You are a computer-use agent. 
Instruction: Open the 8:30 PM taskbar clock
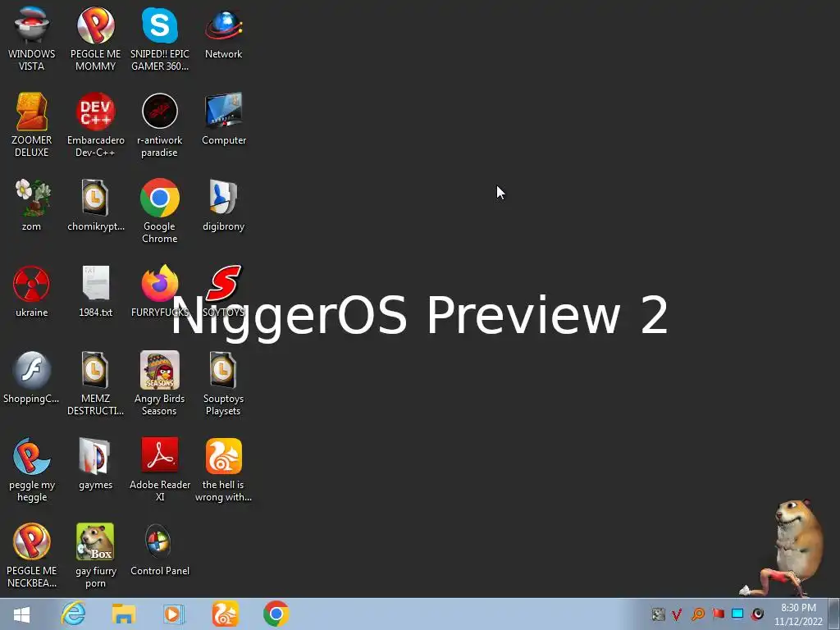[798, 614]
